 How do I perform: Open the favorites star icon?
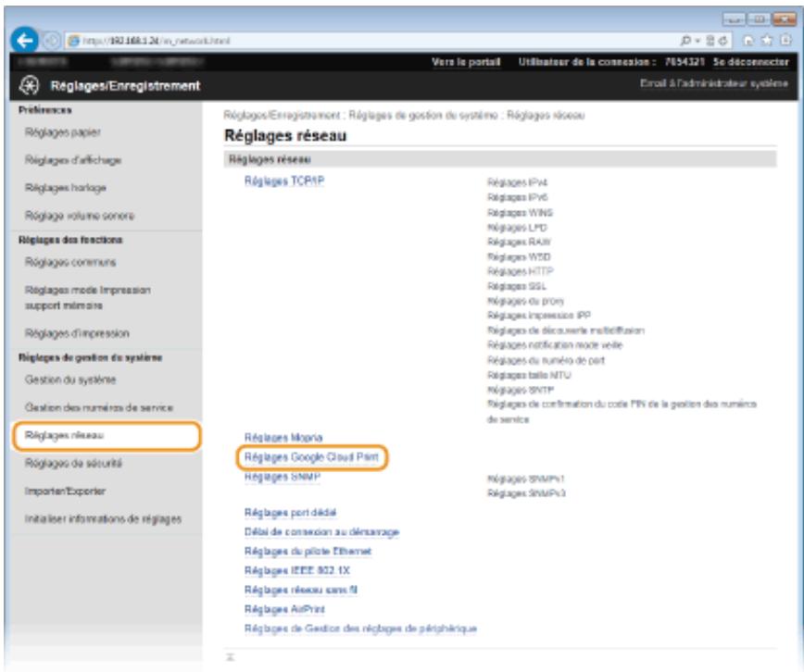tap(767, 40)
